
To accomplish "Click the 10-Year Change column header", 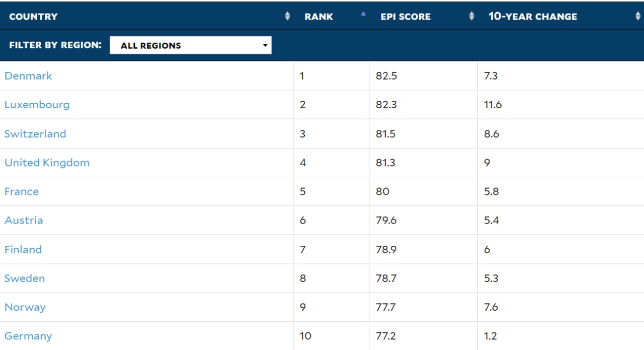I will [x=533, y=16].
